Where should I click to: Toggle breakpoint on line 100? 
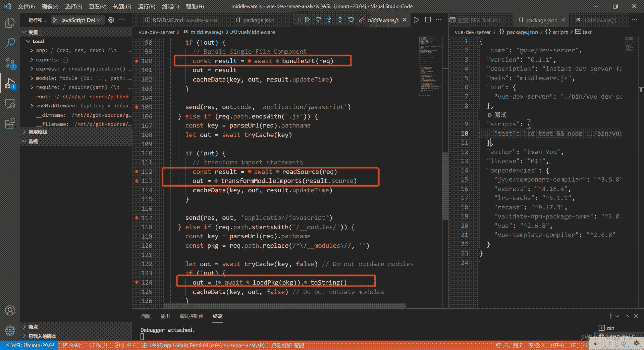click(137, 61)
